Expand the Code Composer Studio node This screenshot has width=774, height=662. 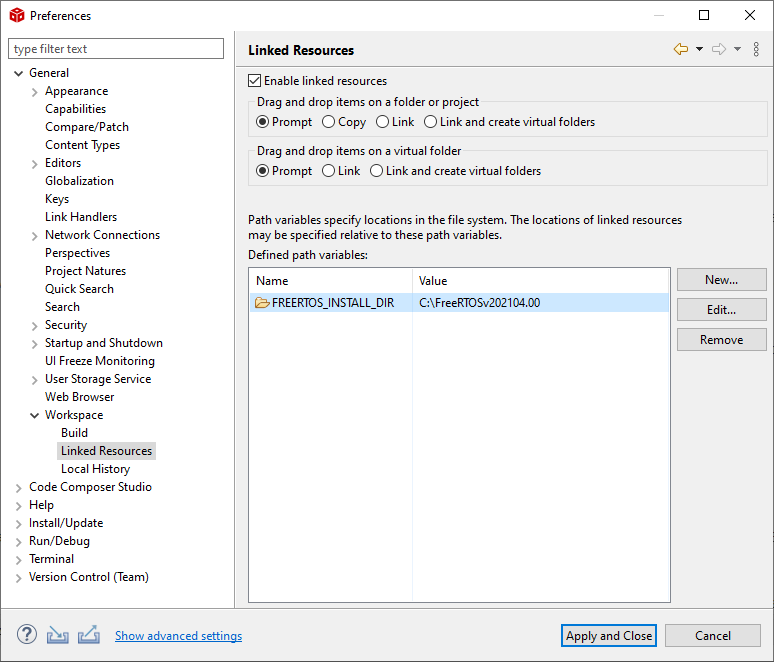pos(19,488)
